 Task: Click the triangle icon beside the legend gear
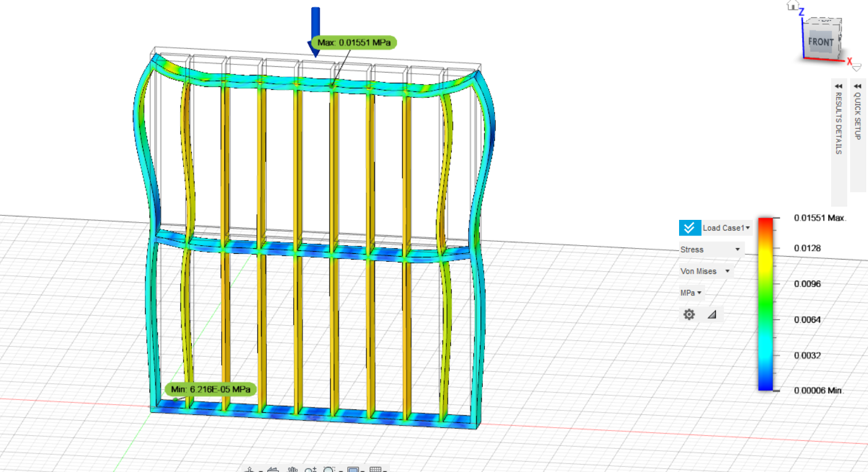tap(712, 314)
